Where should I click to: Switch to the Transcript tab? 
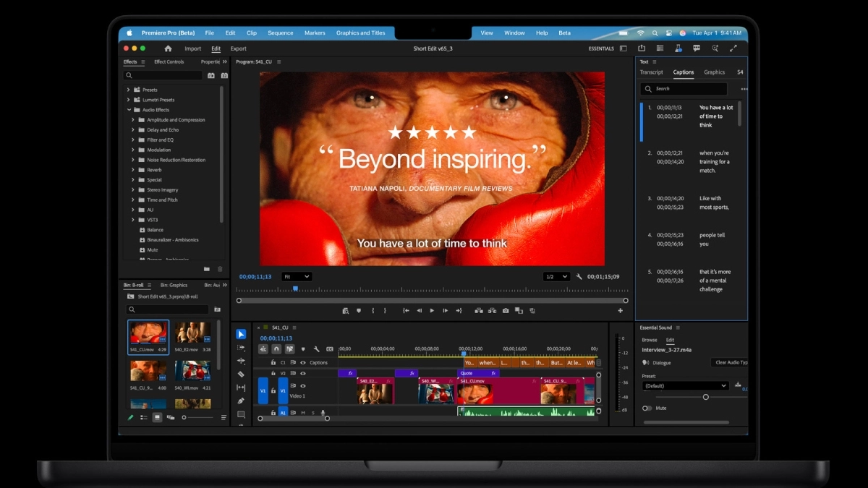pyautogui.click(x=651, y=72)
